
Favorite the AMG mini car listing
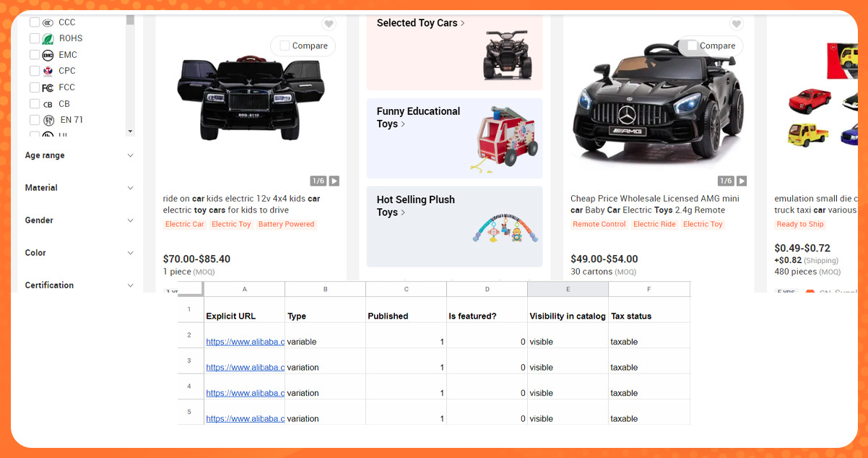[x=736, y=24]
